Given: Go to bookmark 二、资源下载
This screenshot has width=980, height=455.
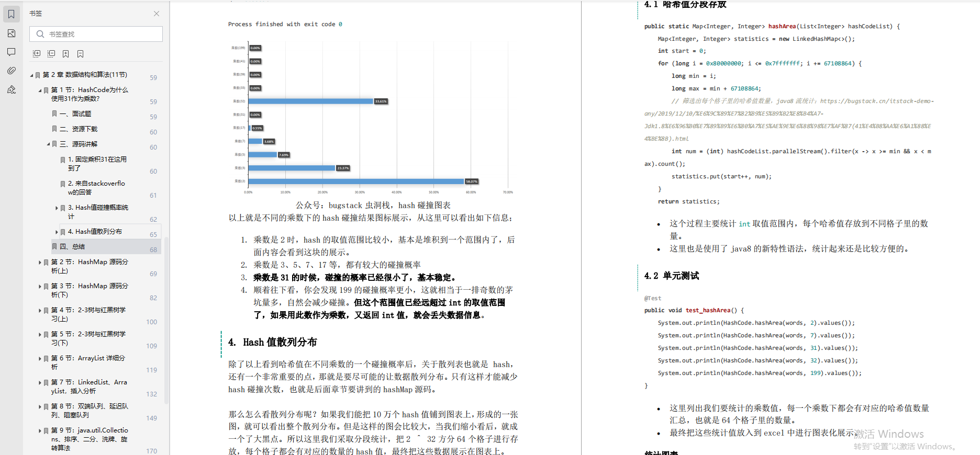Looking at the screenshot, I should (x=79, y=129).
